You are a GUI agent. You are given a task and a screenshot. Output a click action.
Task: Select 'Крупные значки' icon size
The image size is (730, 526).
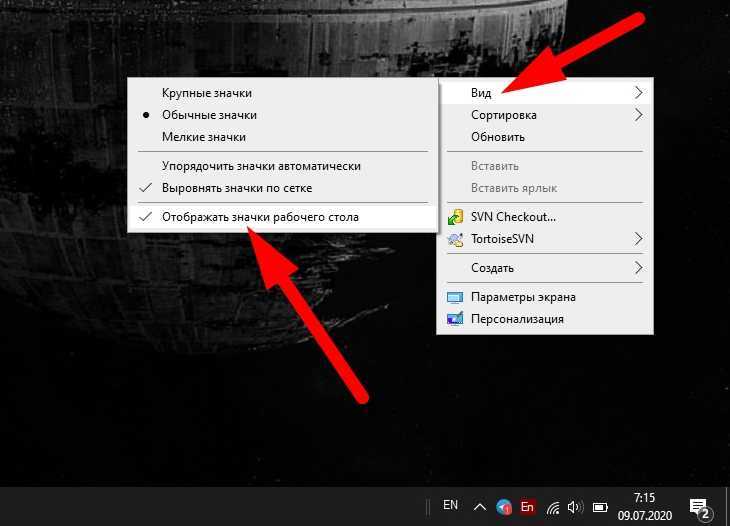pos(283,93)
